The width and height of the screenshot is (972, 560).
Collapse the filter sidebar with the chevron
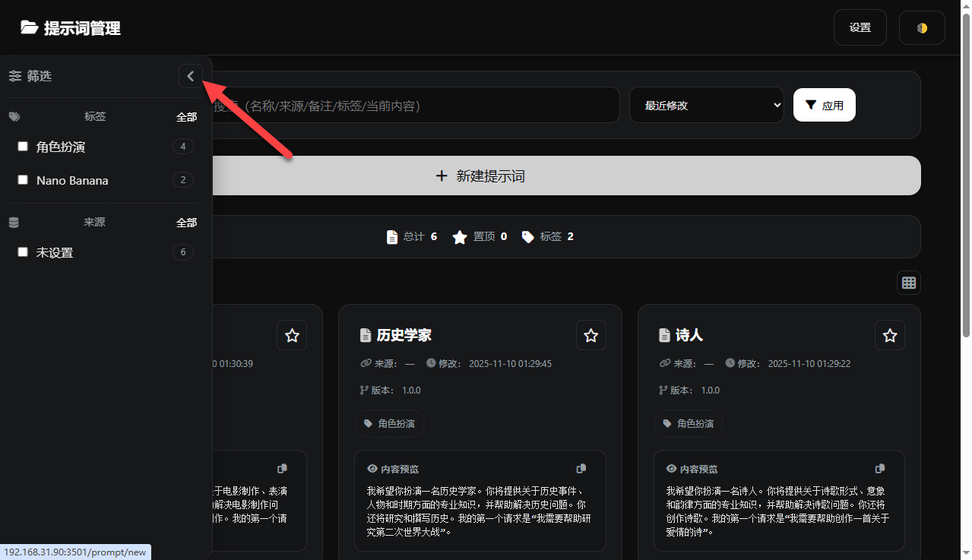[x=190, y=76]
